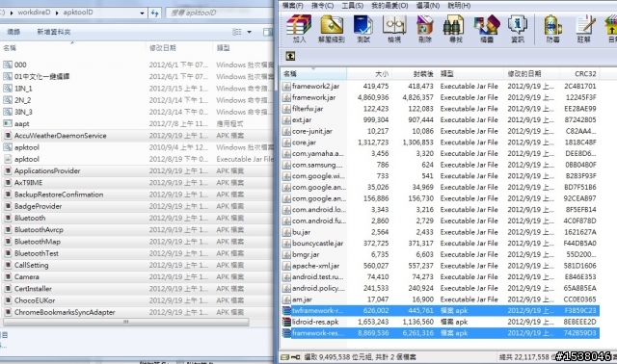Click the aapt application icon in Explorer
The height and width of the screenshot is (364, 617).
click(x=8, y=123)
